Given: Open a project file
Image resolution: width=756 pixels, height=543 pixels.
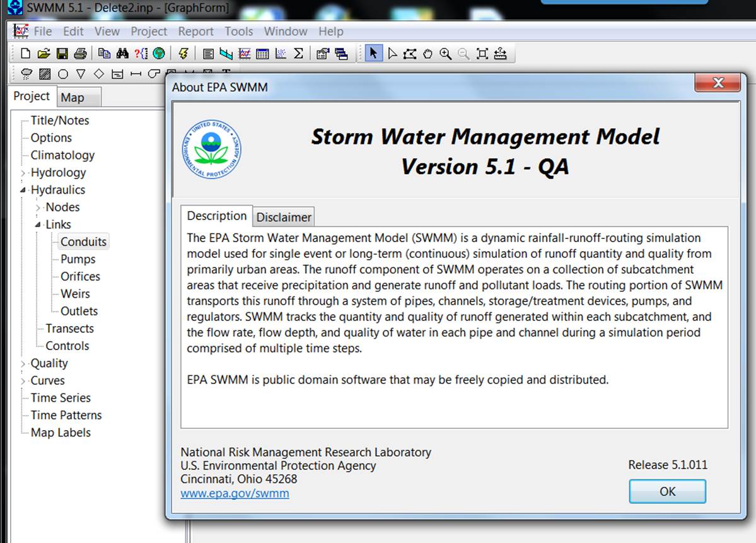Looking at the screenshot, I should [x=44, y=53].
